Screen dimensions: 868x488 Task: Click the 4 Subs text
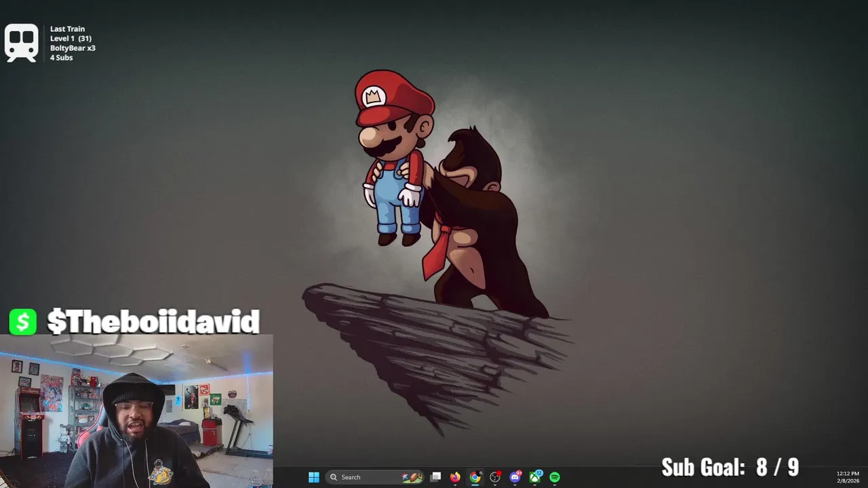61,58
